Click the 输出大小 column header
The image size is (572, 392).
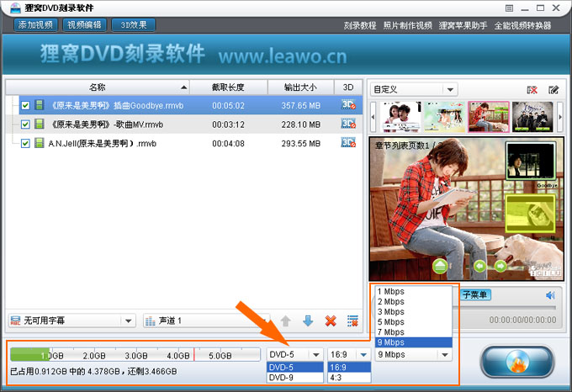pyautogui.click(x=300, y=87)
